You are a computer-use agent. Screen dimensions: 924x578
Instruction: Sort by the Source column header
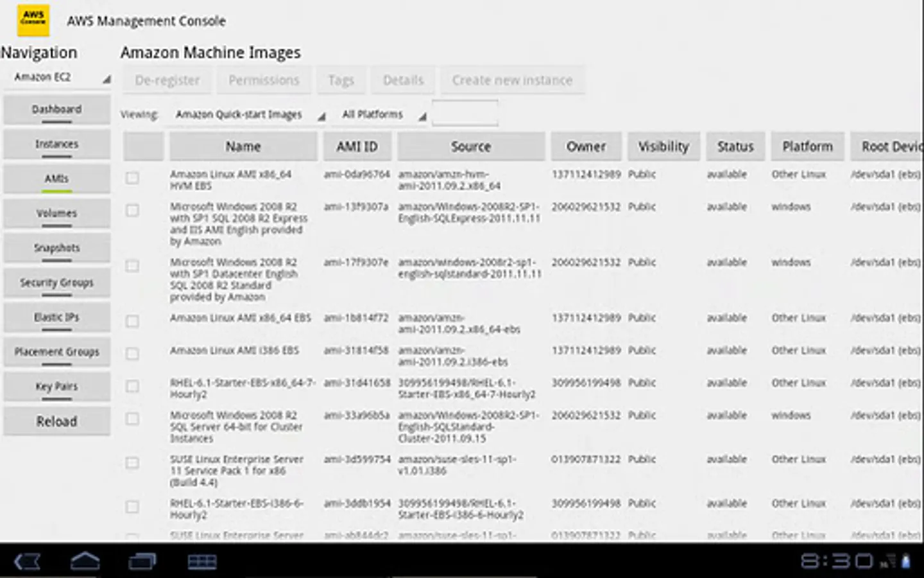pos(471,146)
